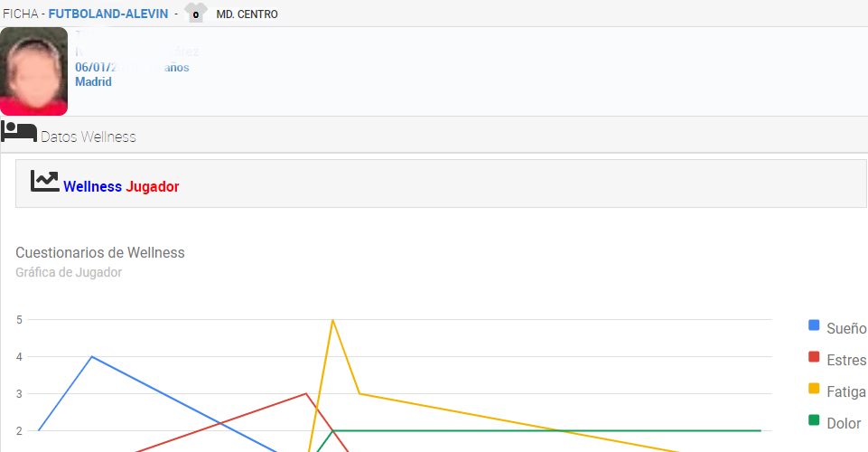
Task: Toggle the Sueño series legend label
Action: tap(846, 328)
